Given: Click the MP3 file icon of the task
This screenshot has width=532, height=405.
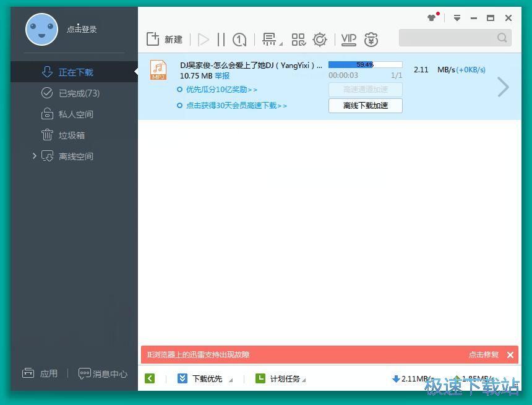Looking at the screenshot, I should (158, 70).
